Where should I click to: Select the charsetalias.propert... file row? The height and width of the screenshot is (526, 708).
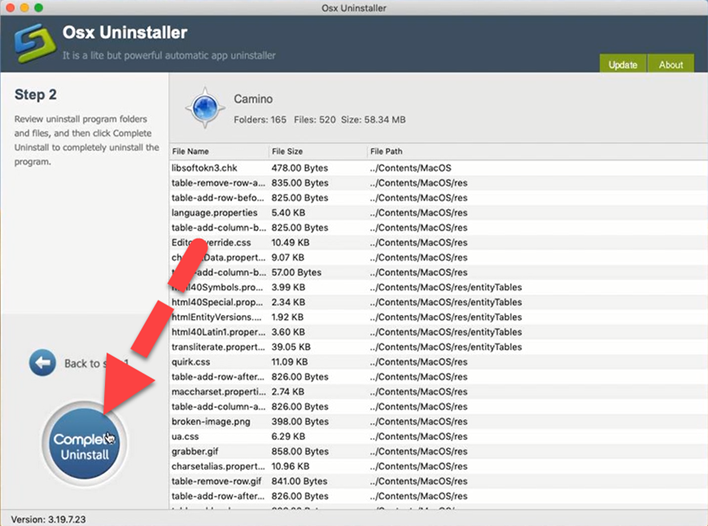click(438, 466)
